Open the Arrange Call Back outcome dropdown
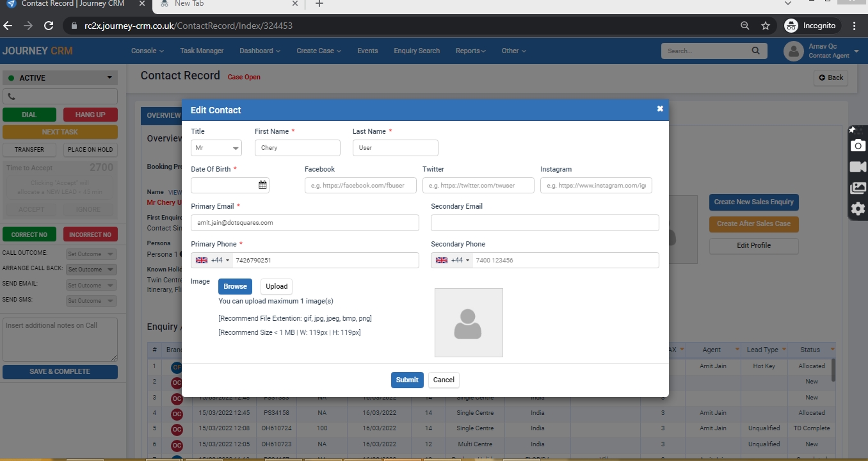Screen dimensions: 868x461 point(92,270)
